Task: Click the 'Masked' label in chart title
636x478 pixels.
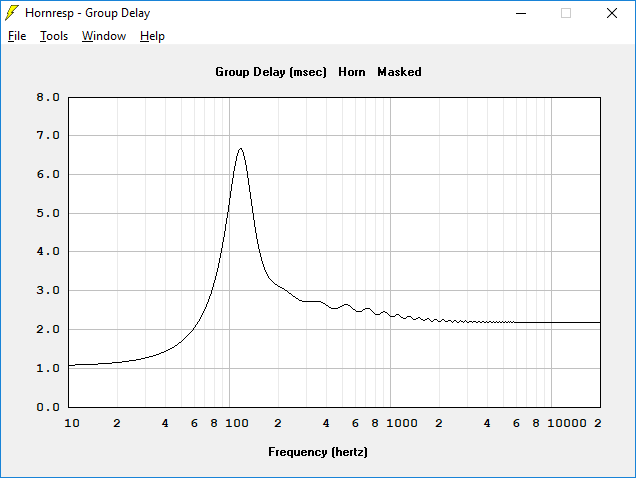Action: [399, 72]
